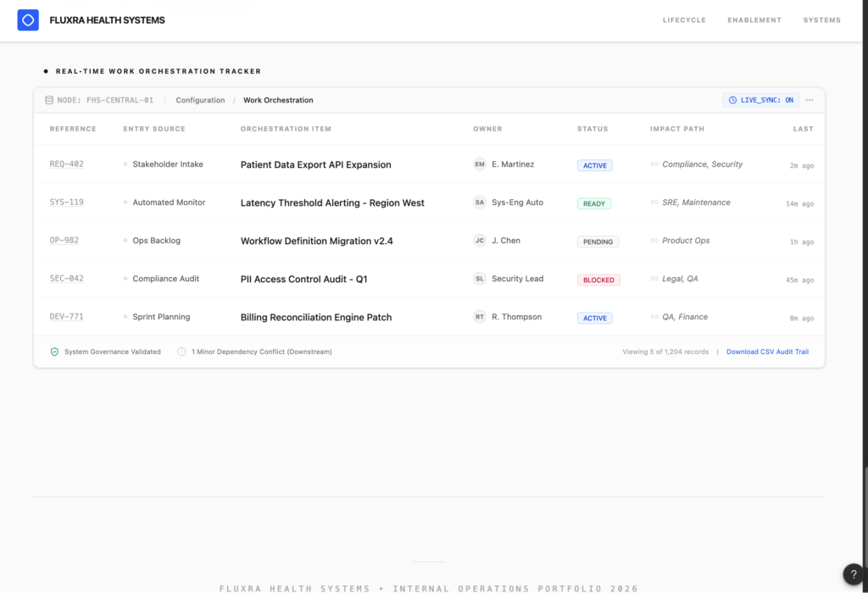
Task: Click the Orchestration Item column header
Action: coord(286,129)
